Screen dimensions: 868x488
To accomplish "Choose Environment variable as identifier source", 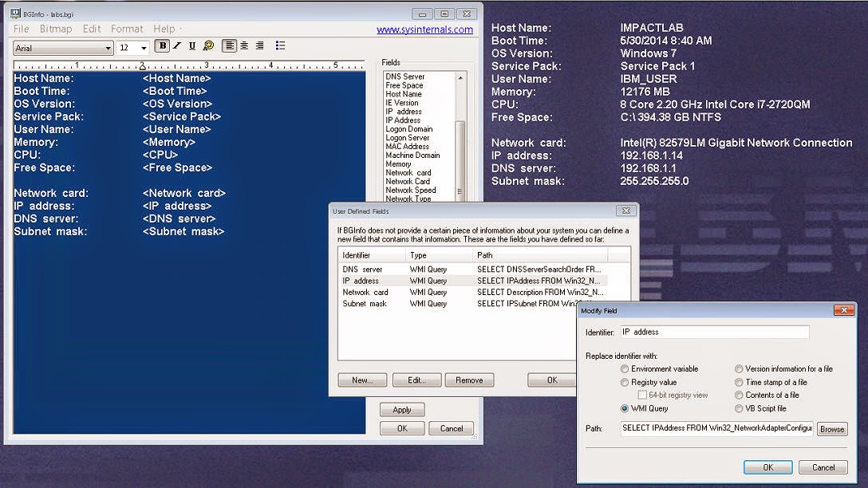I will tap(625, 368).
